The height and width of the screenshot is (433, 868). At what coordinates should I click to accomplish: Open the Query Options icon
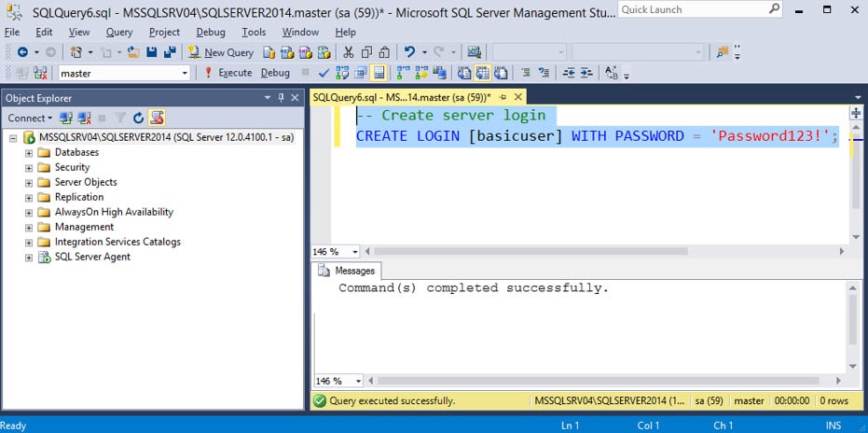361,73
